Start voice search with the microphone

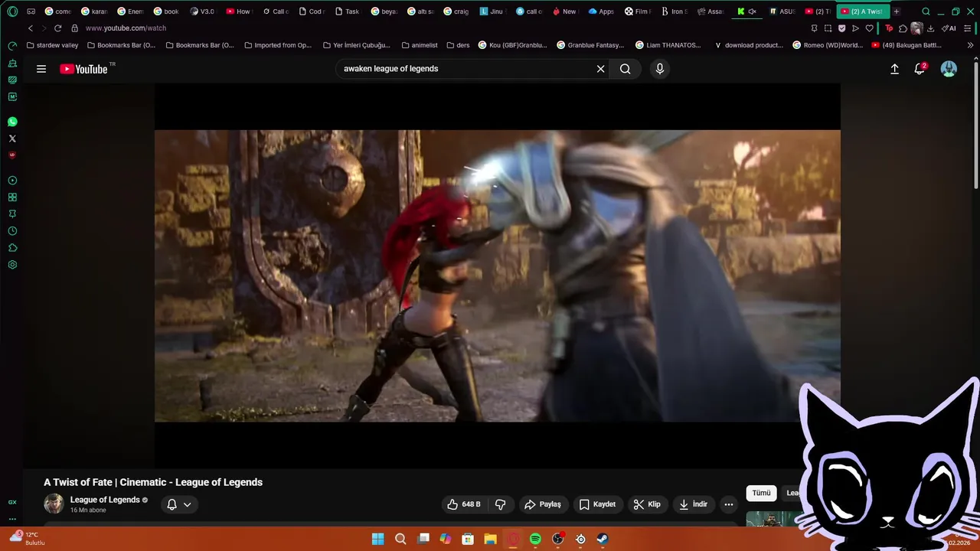coord(660,69)
